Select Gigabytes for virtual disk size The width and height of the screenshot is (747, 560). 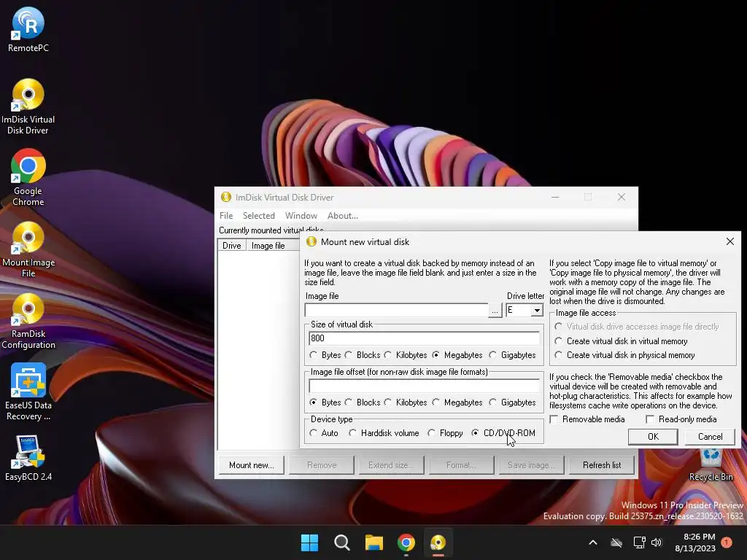(x=513, y=355)
